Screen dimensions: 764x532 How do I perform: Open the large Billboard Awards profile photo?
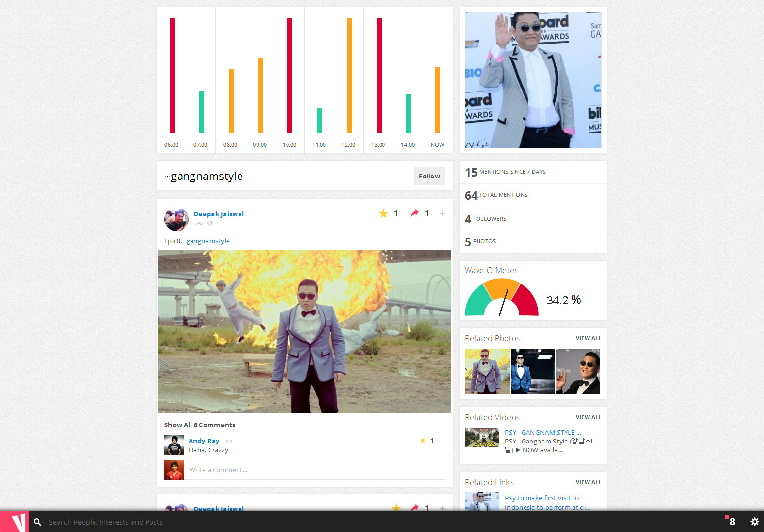[533, 80]
